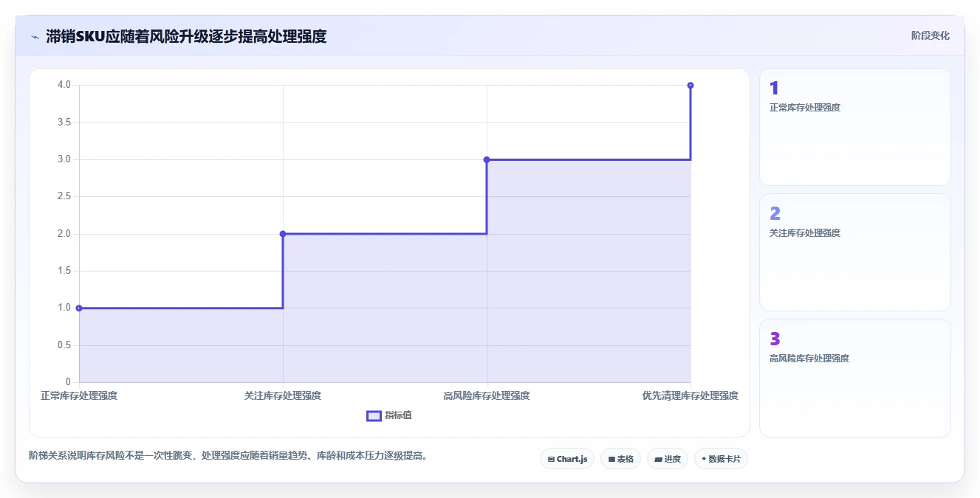Click the y-axis value 0.5
This screenshot has width=980, height=498.
tap(64, 345)
